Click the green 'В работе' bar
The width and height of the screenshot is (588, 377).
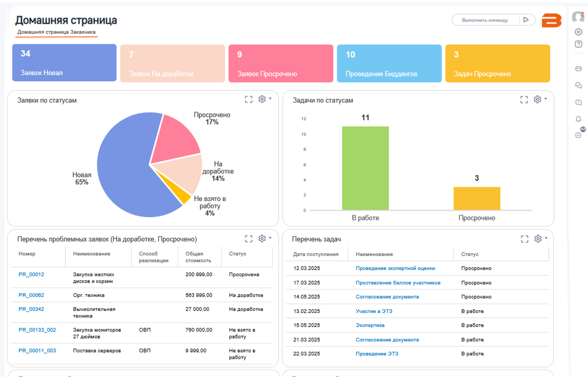(x=365, y=168)
